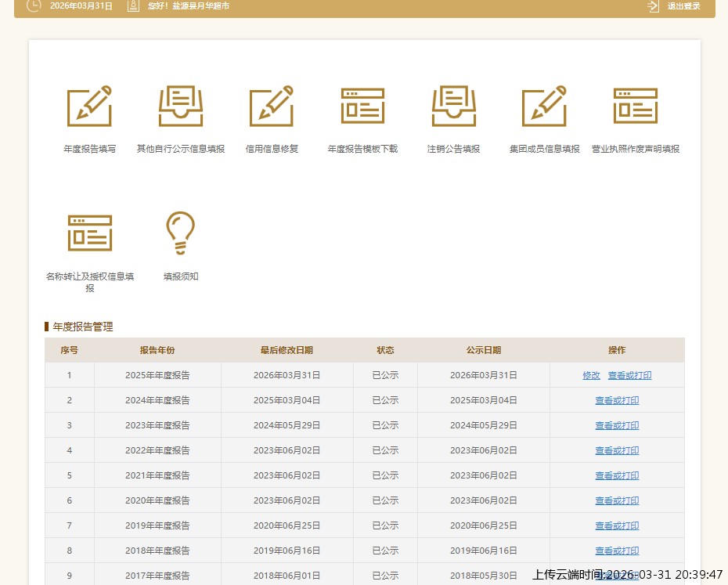
Task: Open the 填报须知 lightbulb icon
Action: point(180,233)
